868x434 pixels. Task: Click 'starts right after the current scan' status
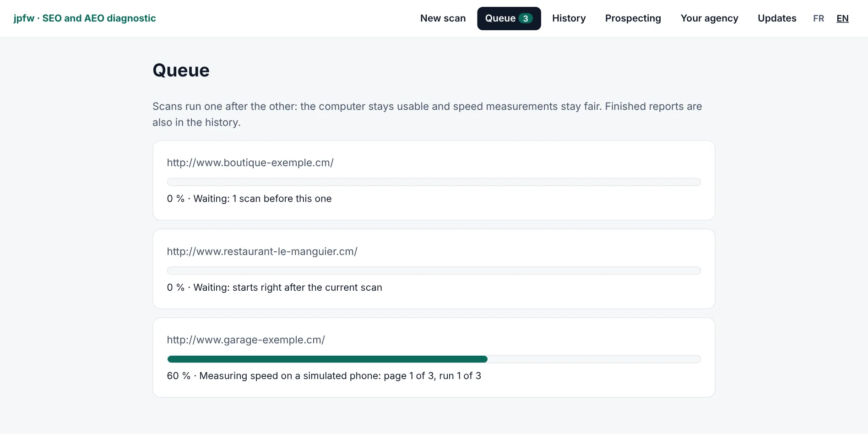(307, 288)
